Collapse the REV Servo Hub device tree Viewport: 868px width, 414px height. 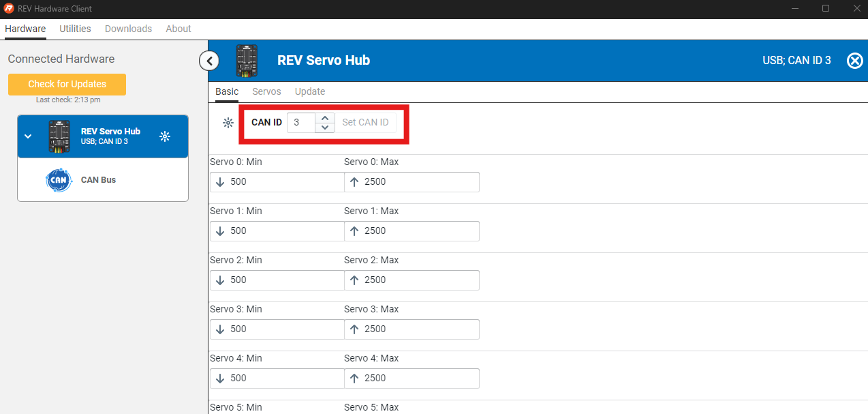coord(28,136)
